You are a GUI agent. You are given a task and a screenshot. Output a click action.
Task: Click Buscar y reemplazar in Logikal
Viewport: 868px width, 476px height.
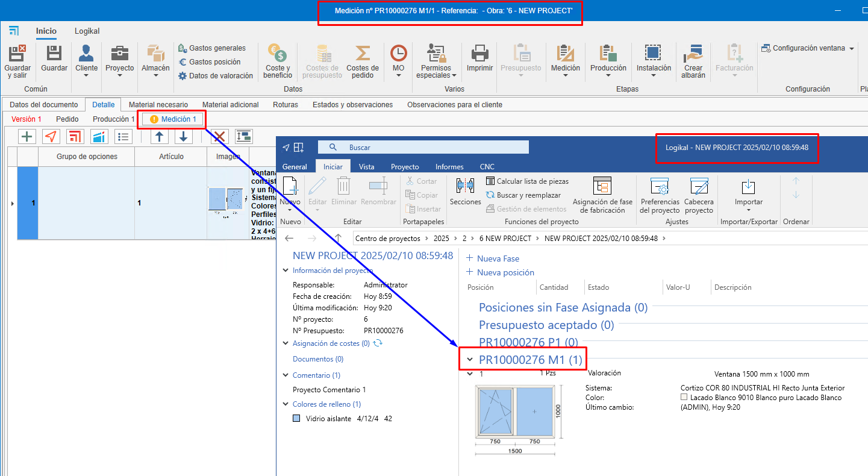(x=523, y=195)
